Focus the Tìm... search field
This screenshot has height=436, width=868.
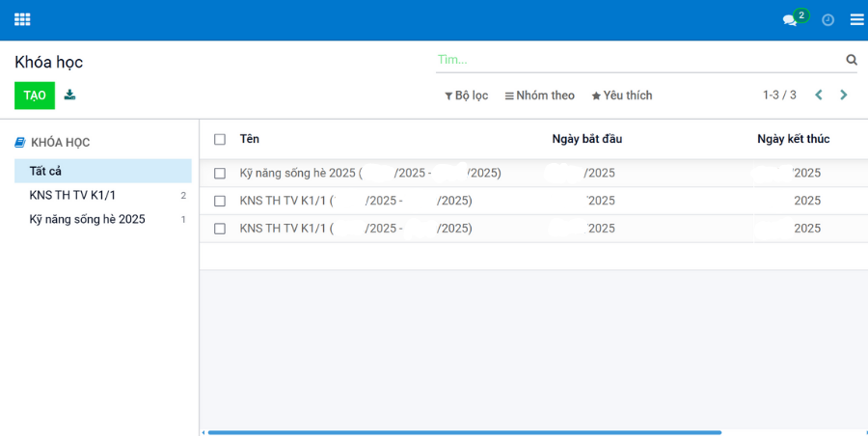tap(637, 60)
